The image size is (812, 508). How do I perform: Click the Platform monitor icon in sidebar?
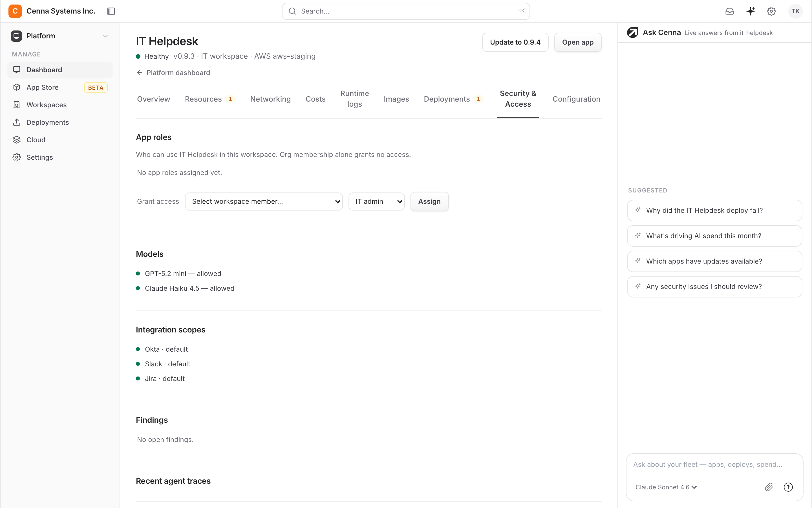(16, 36)
